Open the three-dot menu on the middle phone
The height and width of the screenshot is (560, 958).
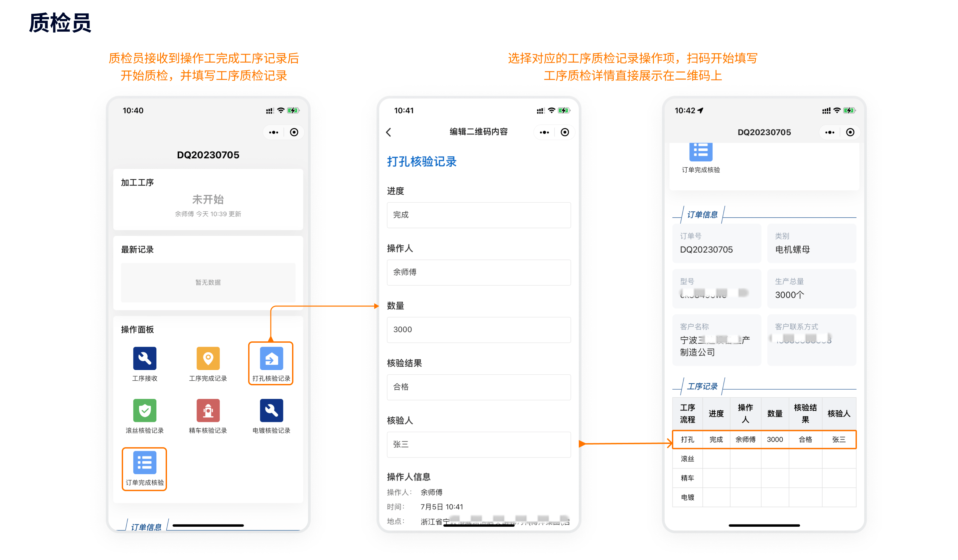tap(544, 132)
